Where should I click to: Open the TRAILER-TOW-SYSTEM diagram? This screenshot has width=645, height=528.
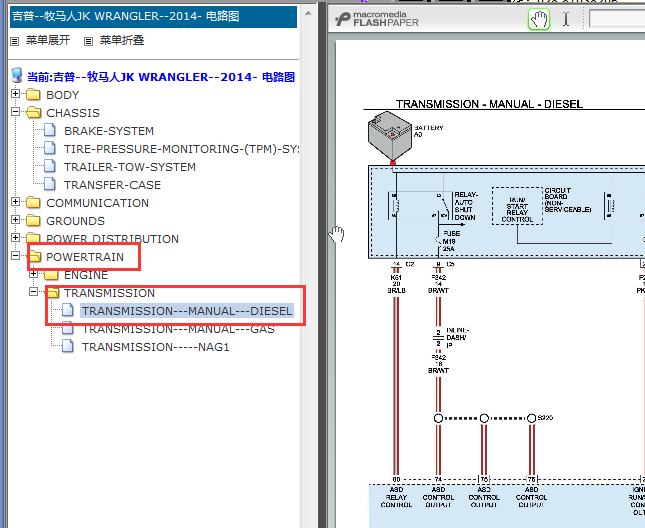130,167
